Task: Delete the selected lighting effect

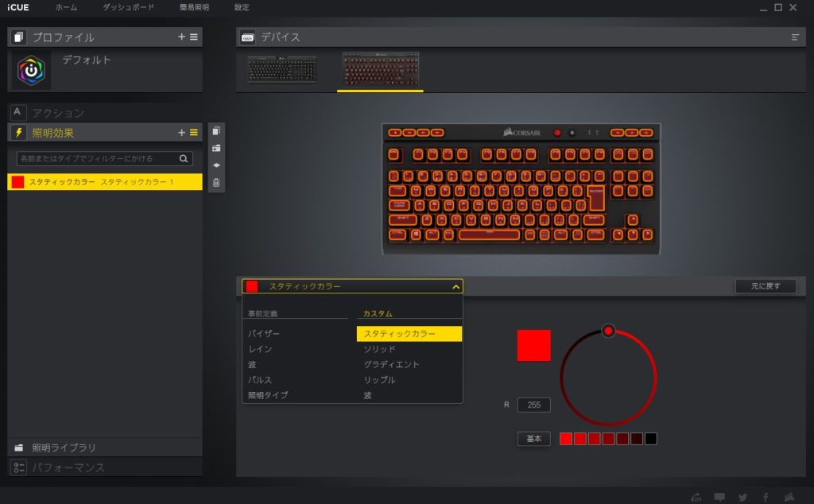Action: pos(216,183)
